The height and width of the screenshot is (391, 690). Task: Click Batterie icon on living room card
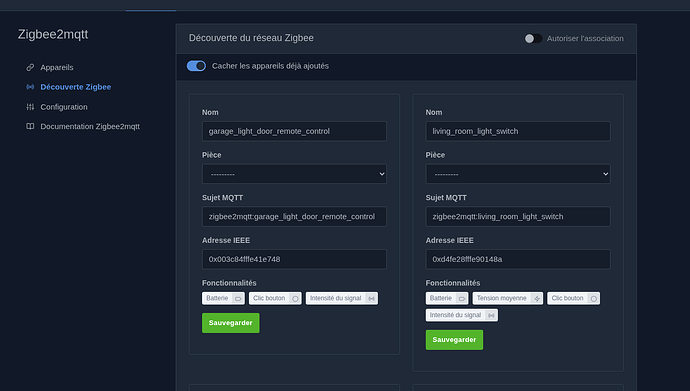click(462, 299)
